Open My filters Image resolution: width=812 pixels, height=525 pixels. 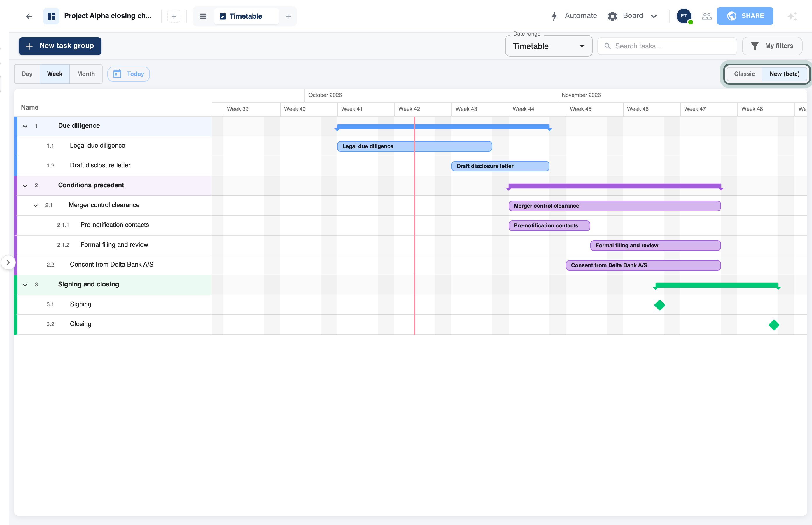(x=772, y=46)
